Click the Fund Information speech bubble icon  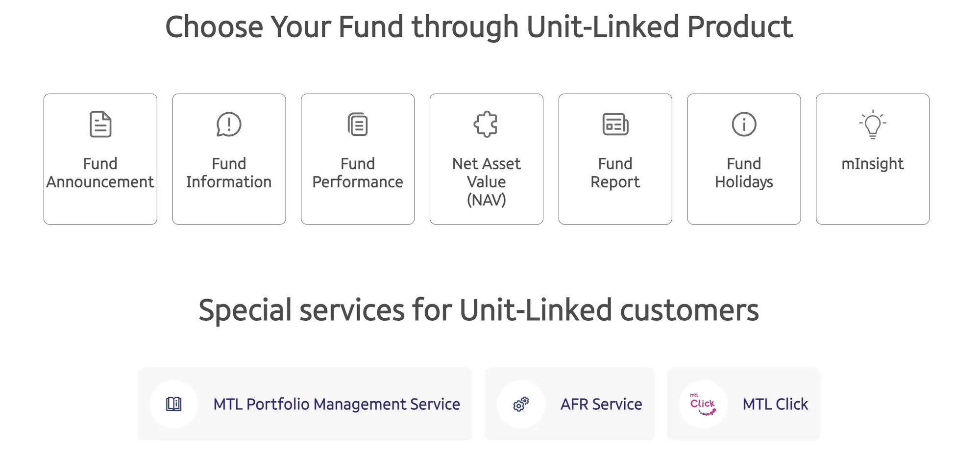coord(228,124)
